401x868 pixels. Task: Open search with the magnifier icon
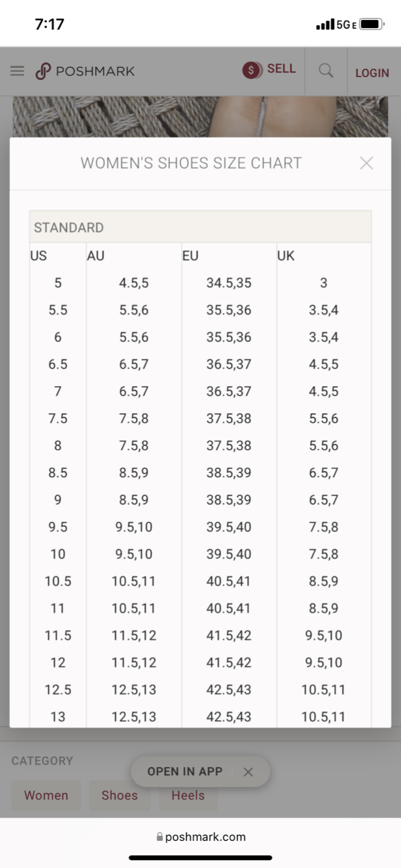click(x=326, y=71)
